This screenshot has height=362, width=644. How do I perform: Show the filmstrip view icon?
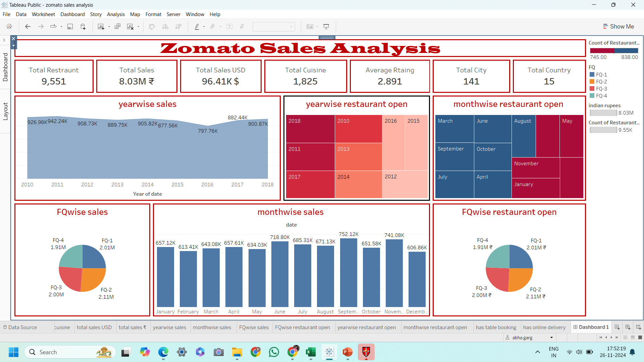click(x=633, y=338)
